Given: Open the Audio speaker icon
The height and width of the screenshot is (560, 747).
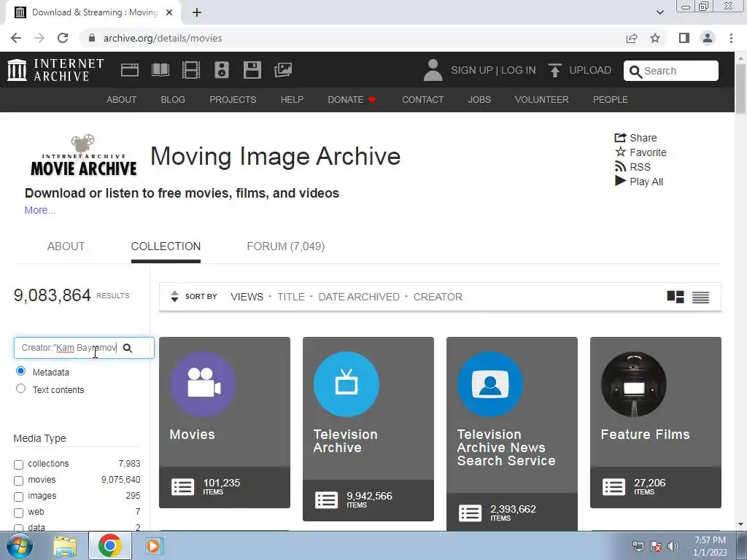Looking at the screenshot, I should tap(222, 70).
